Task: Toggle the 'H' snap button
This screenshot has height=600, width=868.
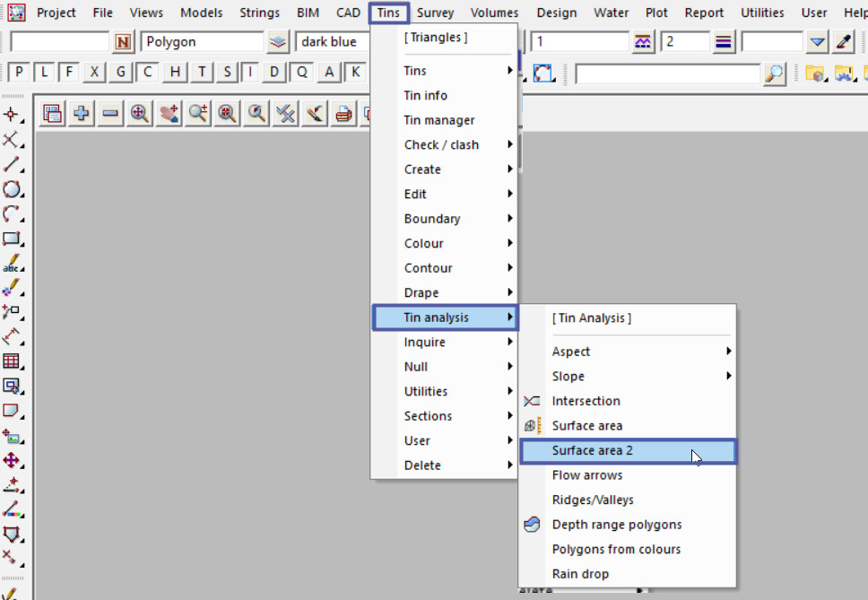Action: pos(175,73)
